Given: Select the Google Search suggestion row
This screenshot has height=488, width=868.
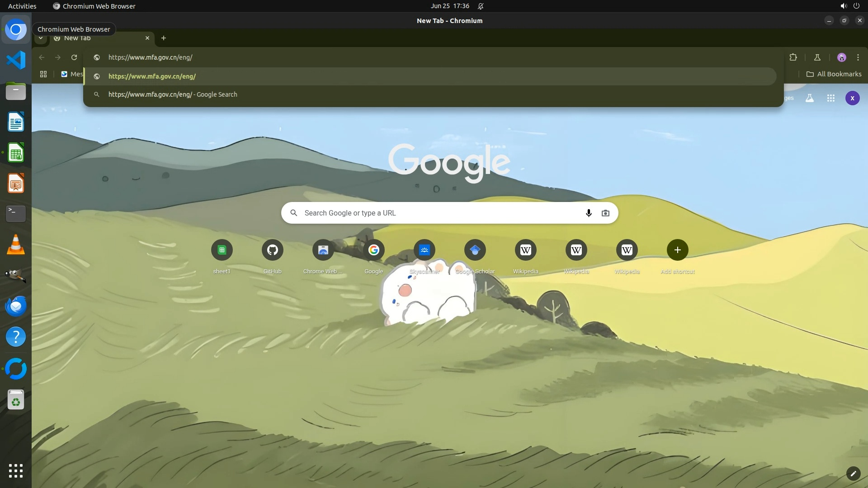Looking at the screenshot, I should (172, 94).
